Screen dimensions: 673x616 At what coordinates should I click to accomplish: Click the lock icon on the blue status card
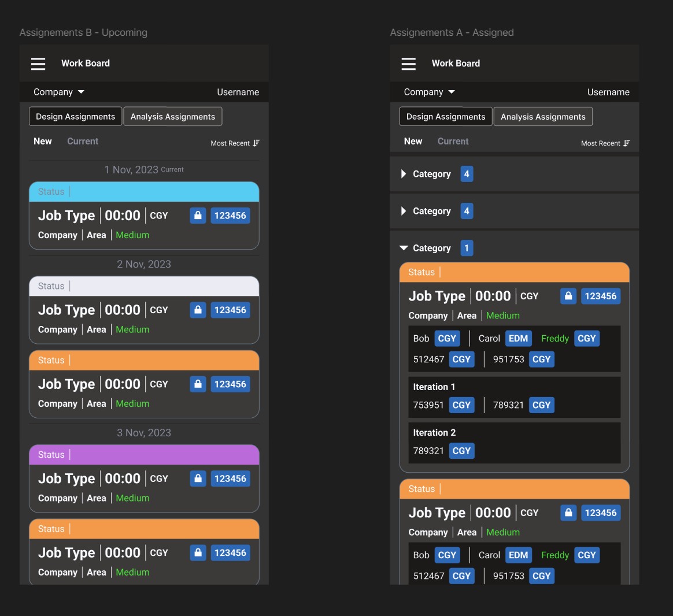tap(198, 216)
